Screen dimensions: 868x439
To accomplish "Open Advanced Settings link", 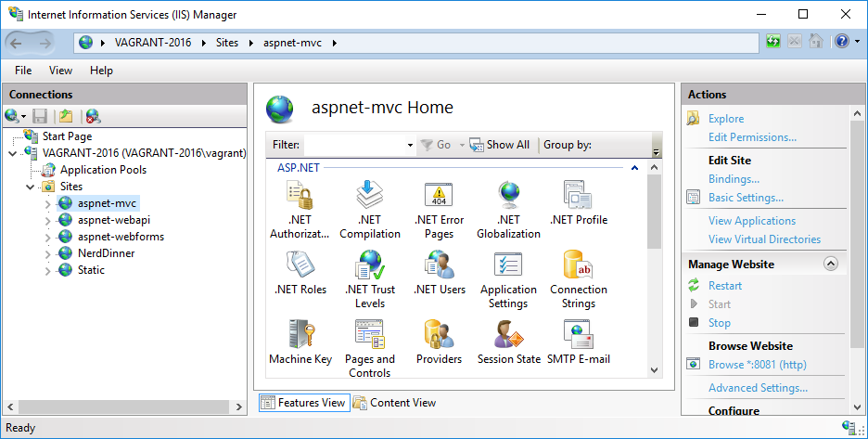I will click(758, 387).
